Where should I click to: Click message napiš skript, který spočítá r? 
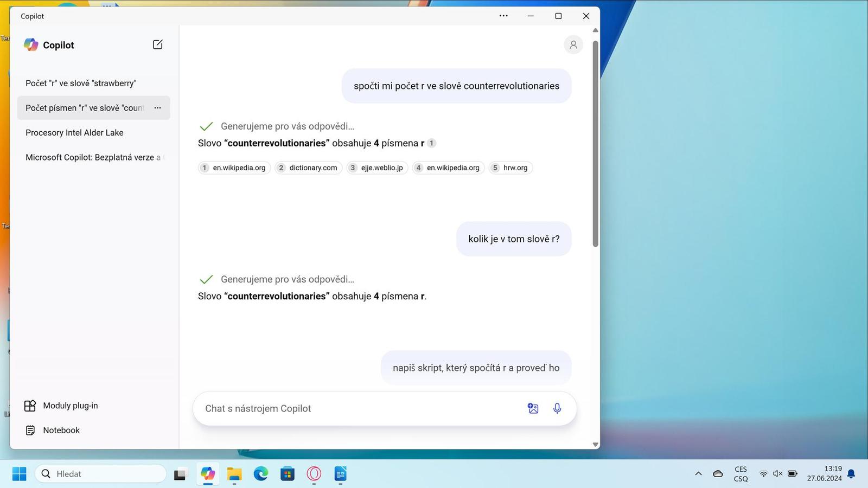pos(476,368)
